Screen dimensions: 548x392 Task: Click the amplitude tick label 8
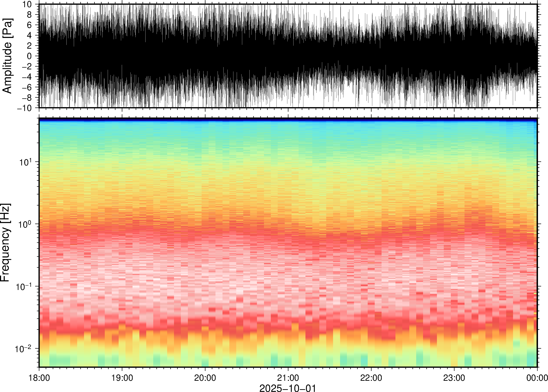[x=29, y=15]
